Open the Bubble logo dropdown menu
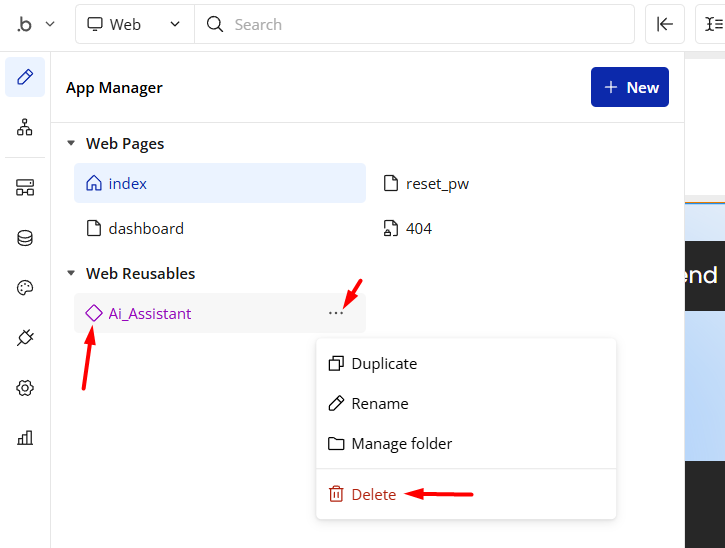This screenshot has width=725, height=548. (x=36, y=24)
